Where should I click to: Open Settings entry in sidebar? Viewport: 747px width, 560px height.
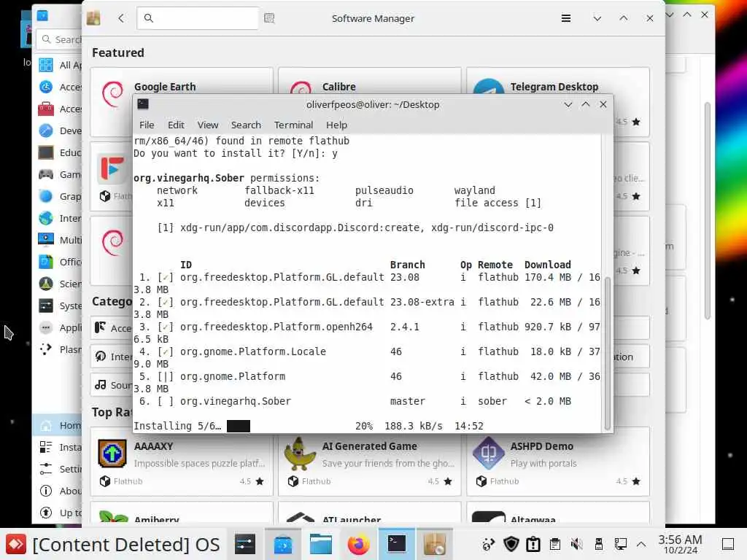pos(57,469)
